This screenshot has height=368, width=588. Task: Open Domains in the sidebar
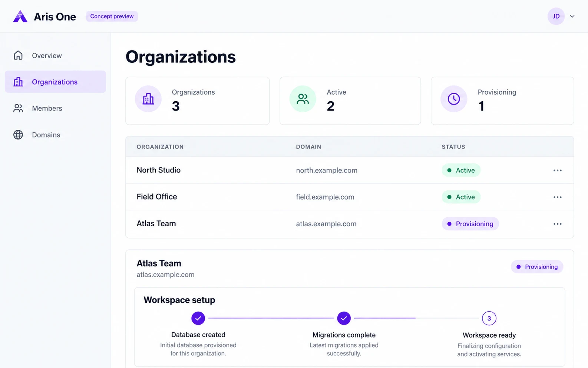click(x=55, y=135)
